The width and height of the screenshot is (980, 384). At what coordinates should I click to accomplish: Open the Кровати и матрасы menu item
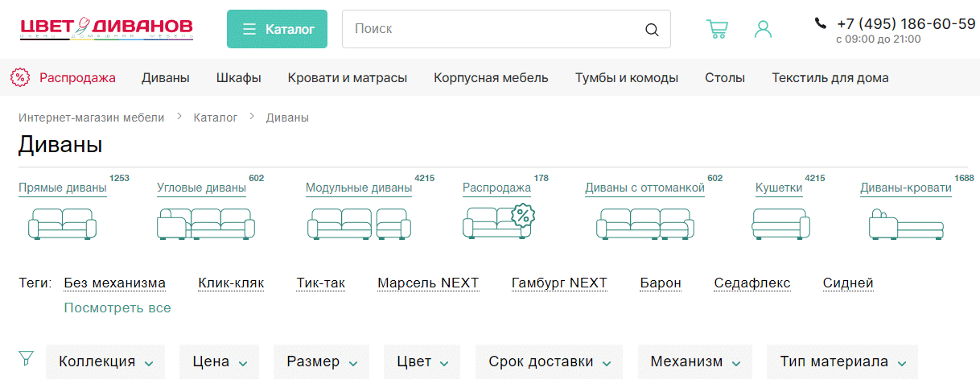[348, 78]
